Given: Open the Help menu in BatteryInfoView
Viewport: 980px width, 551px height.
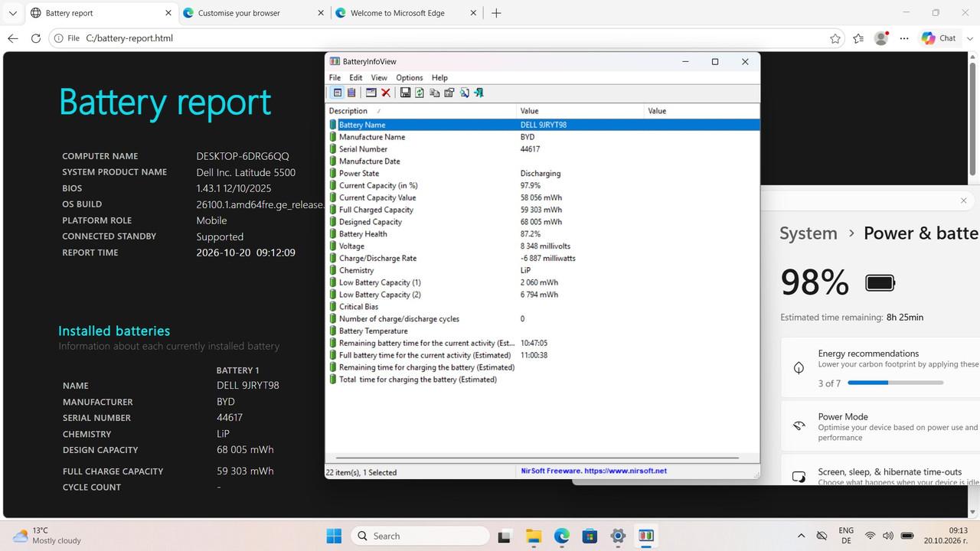Looking at the screenshot, I should (x=439, y=77).
